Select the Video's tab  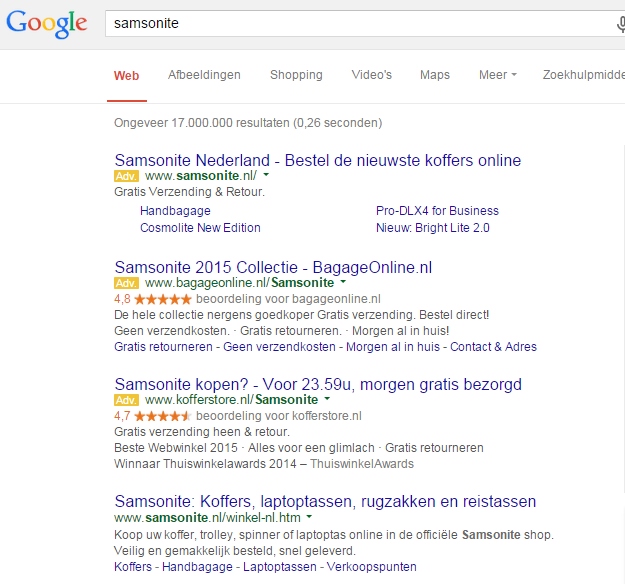pyautogui.click(x=371, y=75)
